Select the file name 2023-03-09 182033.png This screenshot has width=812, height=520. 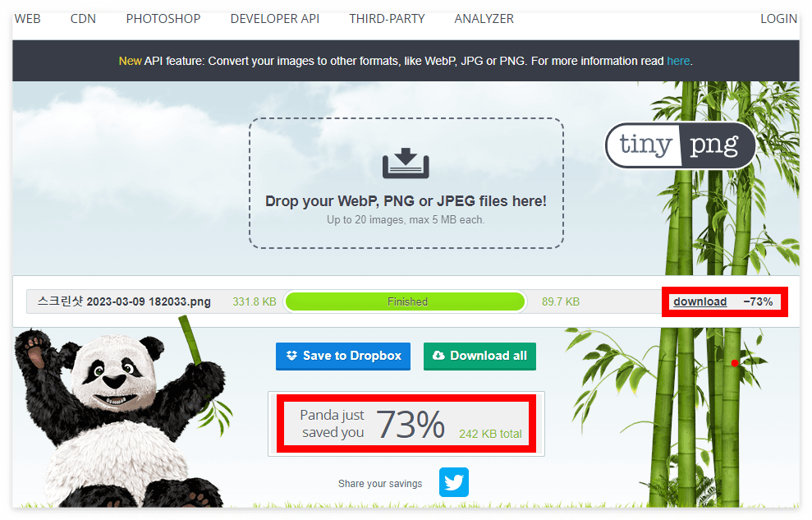[124, 301]
